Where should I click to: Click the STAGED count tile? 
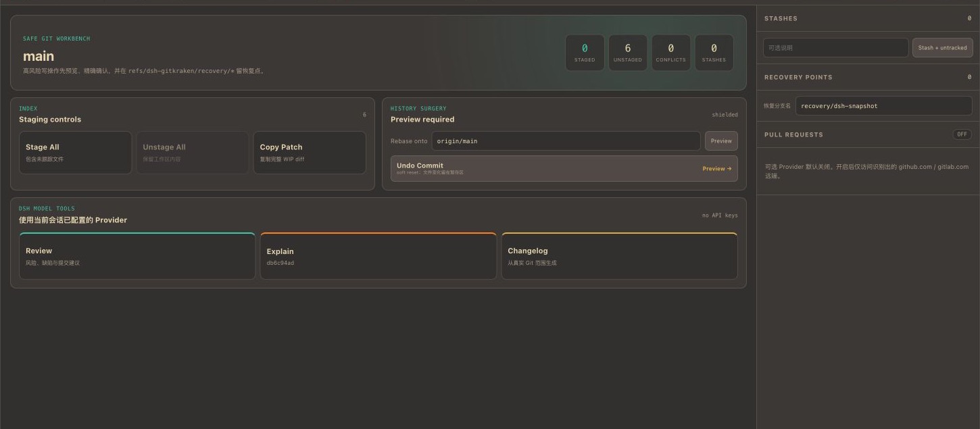585,53
